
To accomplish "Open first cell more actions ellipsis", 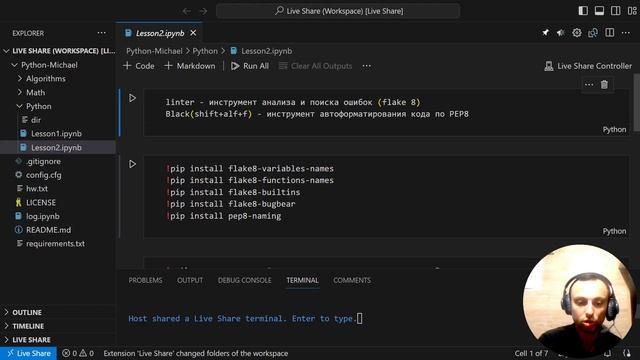I will coord(589,84).
